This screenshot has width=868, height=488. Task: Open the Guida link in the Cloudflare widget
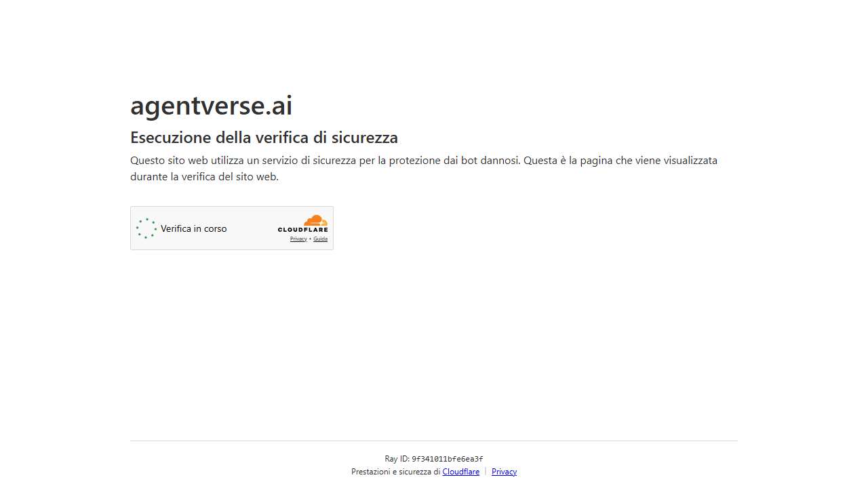(x=320, y=239)
